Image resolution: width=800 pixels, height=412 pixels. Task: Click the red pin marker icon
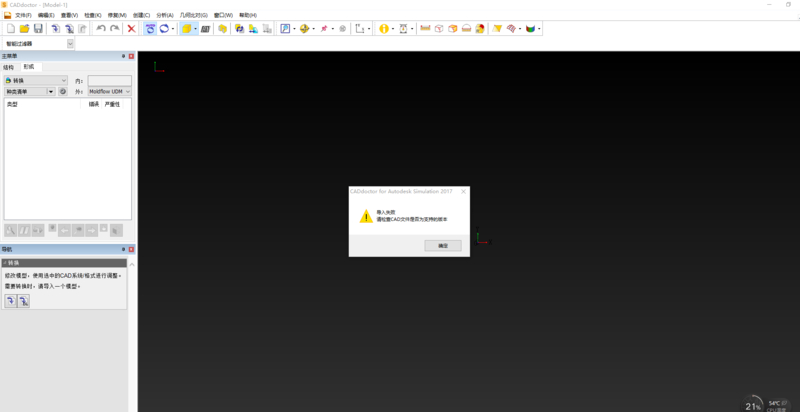click(323, 29)
